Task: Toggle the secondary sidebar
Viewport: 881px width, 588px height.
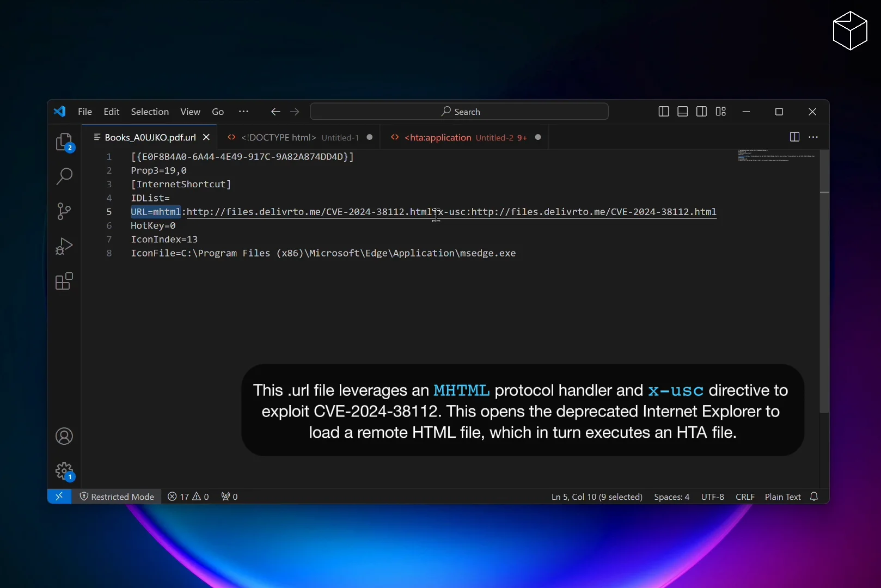Action: coord(701,111)
